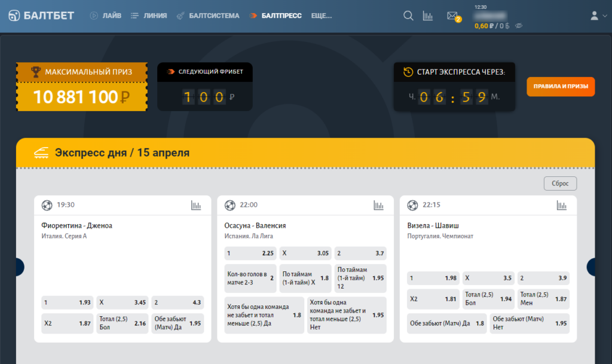Select не забьет и тотал меньше Нет
This screenshot has width=612, height=364.
(347, 315)
